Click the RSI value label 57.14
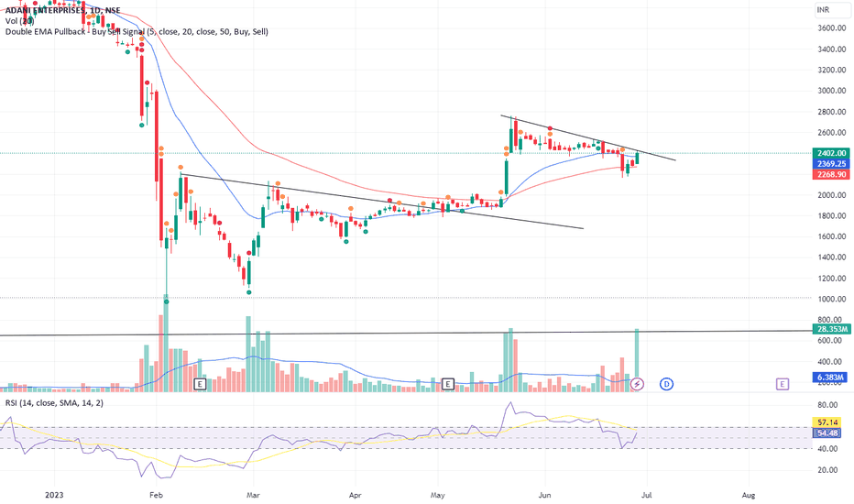The image size is (854, 504). click(827, 422)
